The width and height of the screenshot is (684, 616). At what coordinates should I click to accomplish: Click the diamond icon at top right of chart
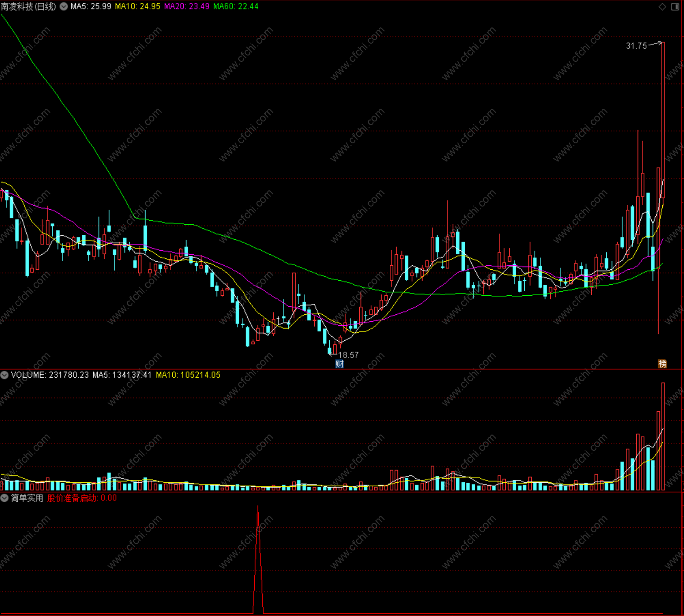pyautogui.click(x=663, y=6)
